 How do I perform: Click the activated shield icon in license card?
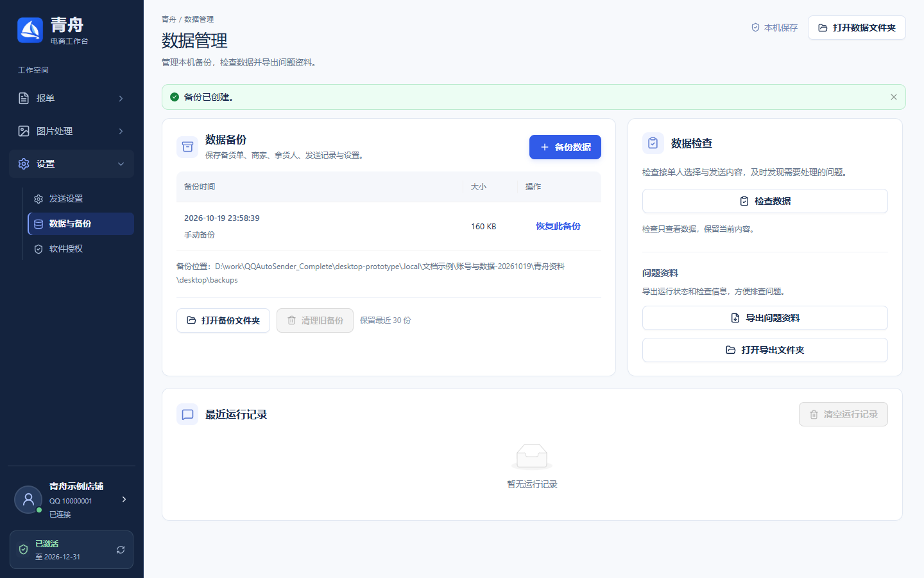coord(23,550)
